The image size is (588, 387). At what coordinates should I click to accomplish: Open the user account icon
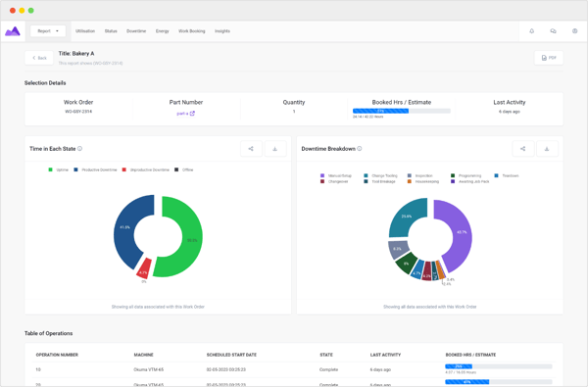575,31
